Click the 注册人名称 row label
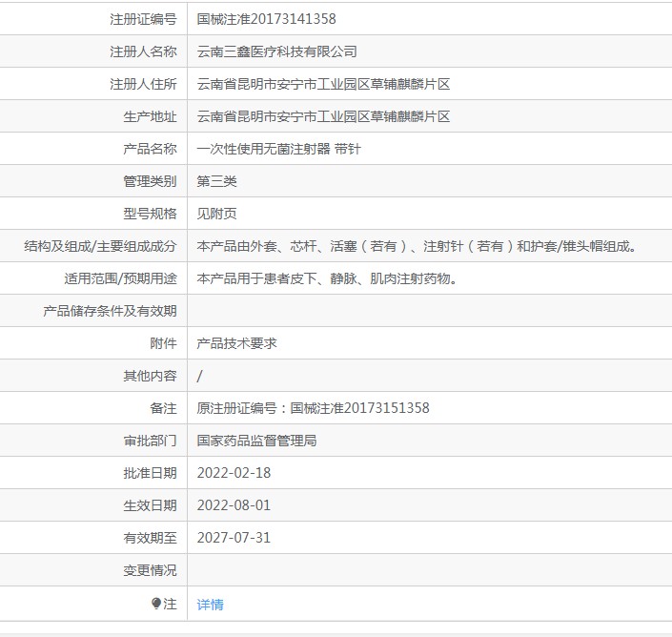This screenshot has height=637, width=672. point(143,51)
